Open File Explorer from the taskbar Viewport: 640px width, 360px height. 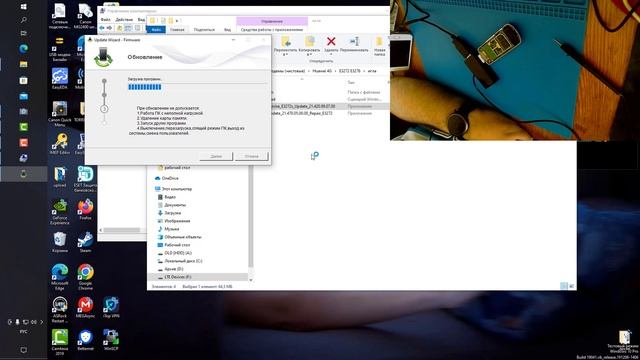(x=24, y=64)
